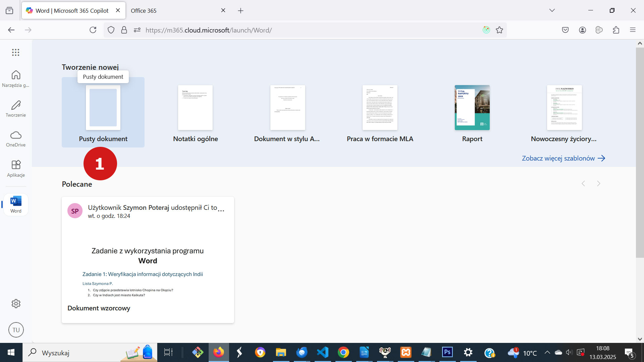Open a new browser tab
Screen dimensions: 644x362
tap(240, 11)
